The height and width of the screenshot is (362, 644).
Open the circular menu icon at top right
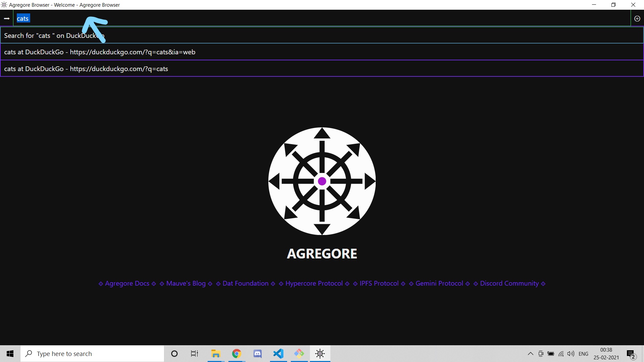[638, 18]
